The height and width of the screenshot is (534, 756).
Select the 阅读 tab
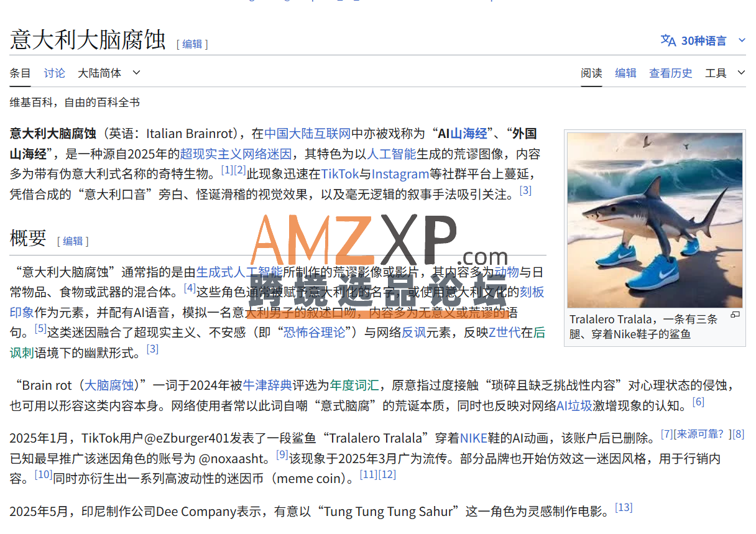coord(591,73)
